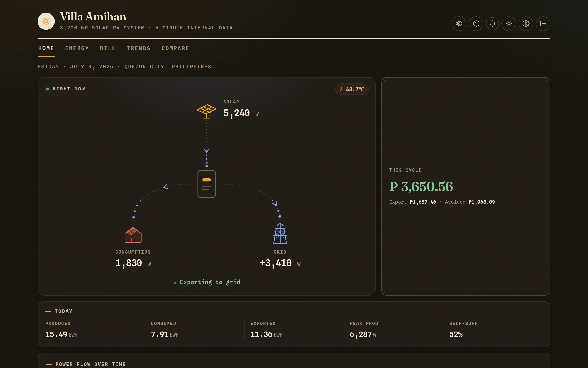The image size is (588, 368).
Task: Click the inverter icon in flow diagram
Action: 207,184
